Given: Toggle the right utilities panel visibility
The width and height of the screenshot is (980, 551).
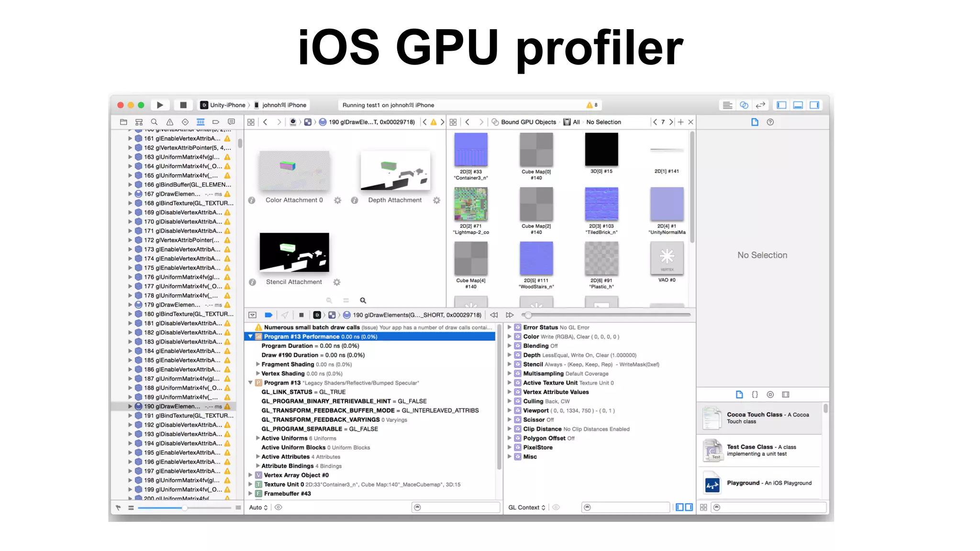Looking at the screenshot, I should click(814, 105).
